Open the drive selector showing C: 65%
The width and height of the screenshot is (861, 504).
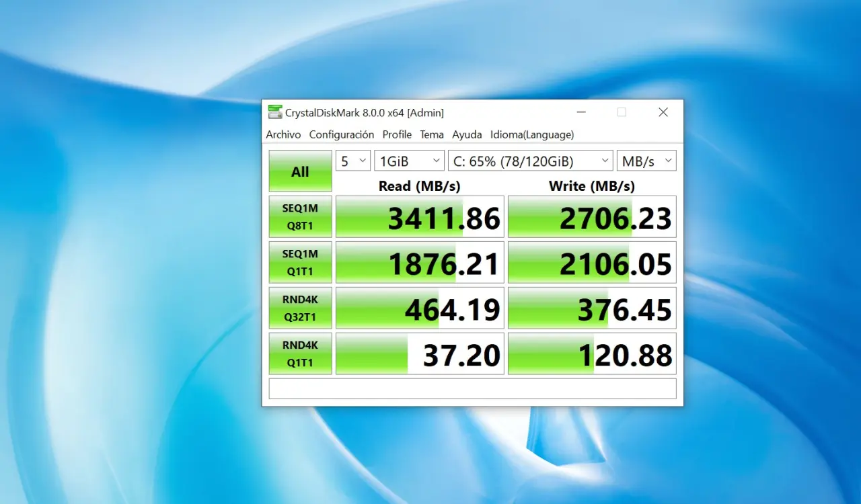click(530, 161)
